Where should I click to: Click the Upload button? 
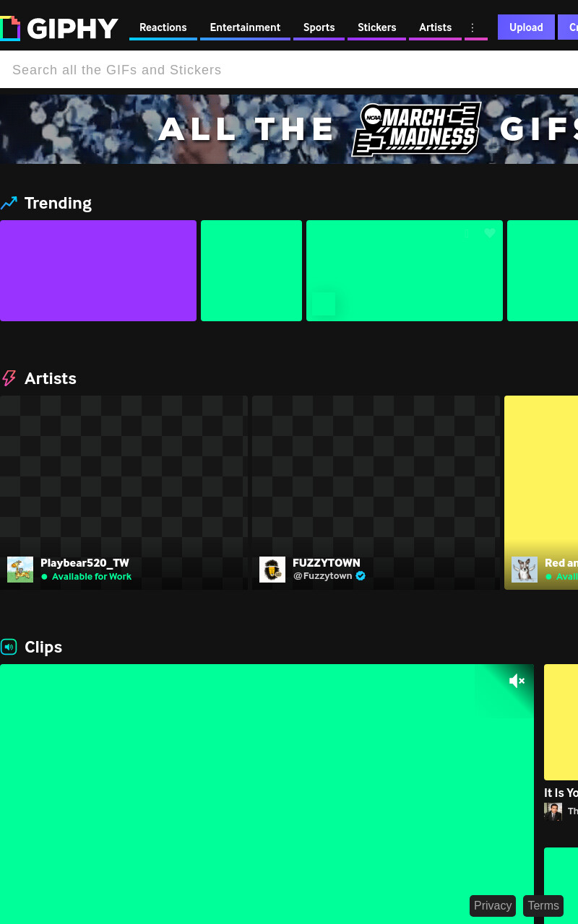coord(526,27)
